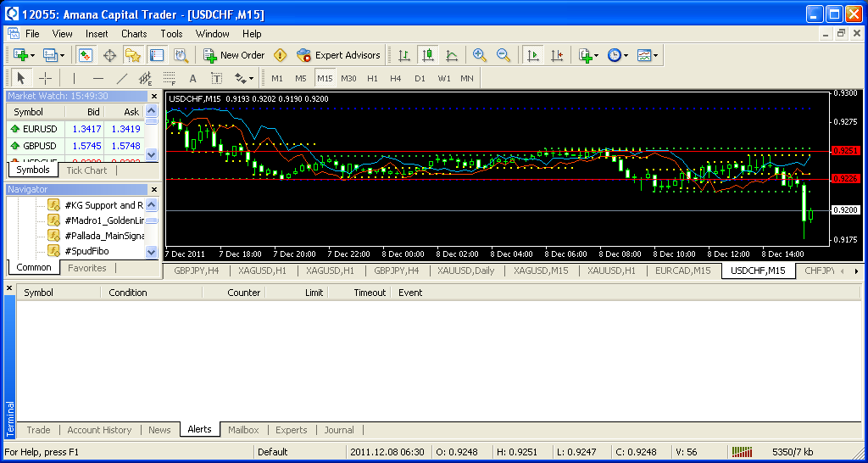Open the Charts menu
The image size is (868, 463).
tap(134, 34)
